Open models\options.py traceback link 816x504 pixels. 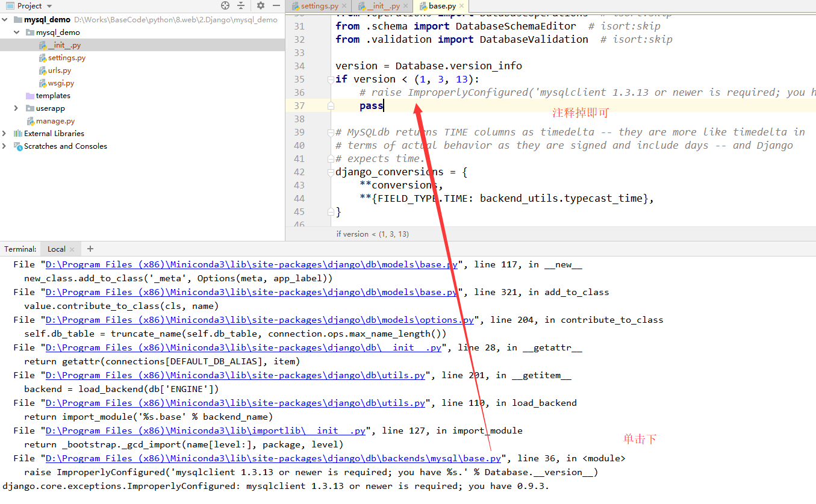pos(260,320)
